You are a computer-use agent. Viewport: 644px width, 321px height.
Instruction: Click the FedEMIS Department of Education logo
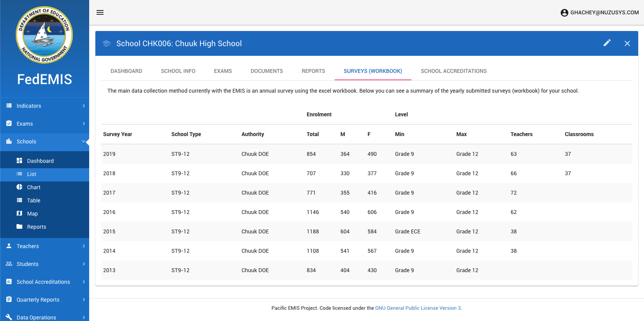[x=44, y=35]
